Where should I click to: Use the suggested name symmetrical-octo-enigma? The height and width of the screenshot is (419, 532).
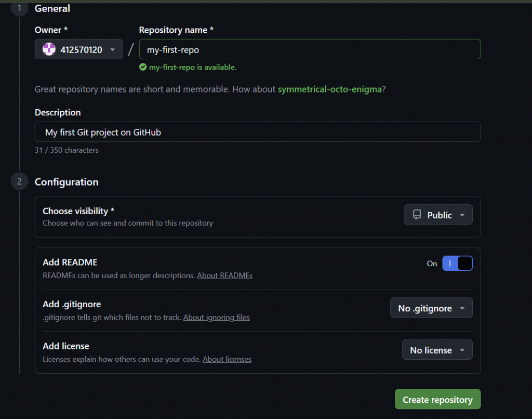click(x=329, y=89)
